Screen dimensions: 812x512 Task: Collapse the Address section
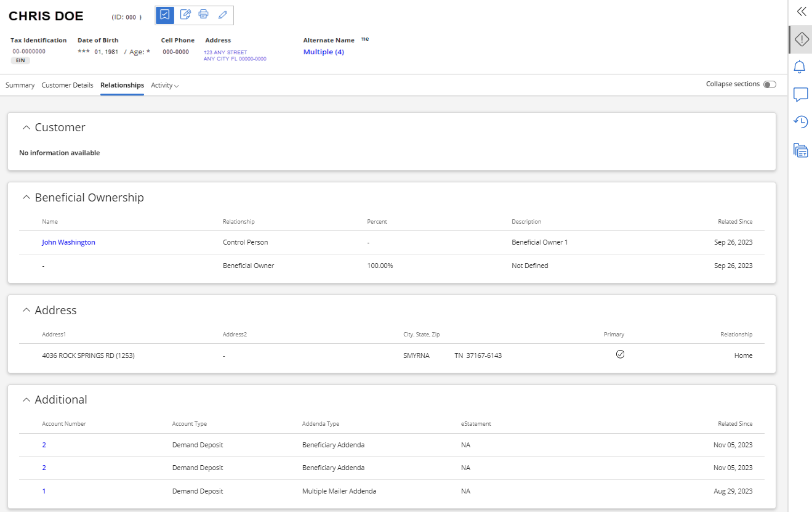(26, 311)
